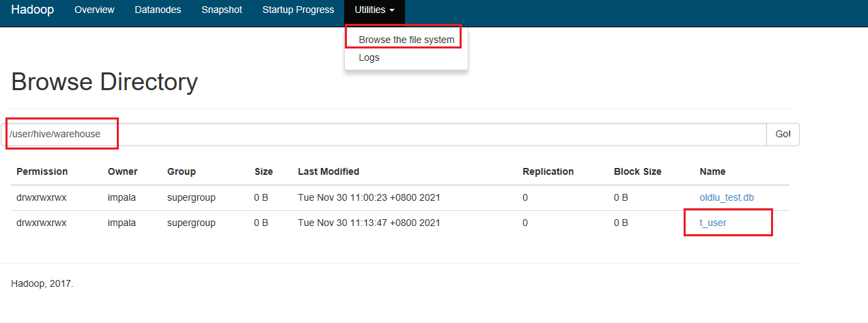The image size is (868, 323).
Task: Click supergroup in oldlu_test.db row
Action: [191, 197]
